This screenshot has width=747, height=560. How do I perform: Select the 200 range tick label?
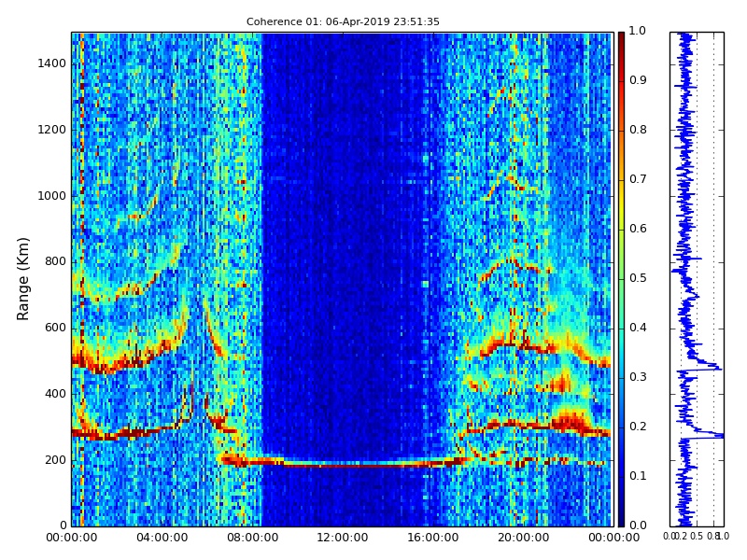[x=55, y=460]
